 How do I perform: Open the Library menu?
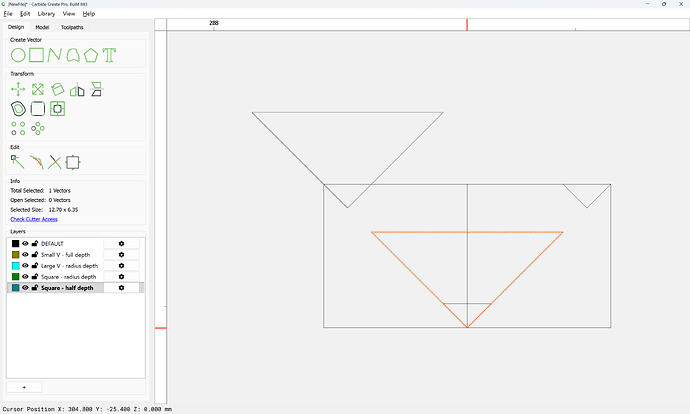[46, 14]
